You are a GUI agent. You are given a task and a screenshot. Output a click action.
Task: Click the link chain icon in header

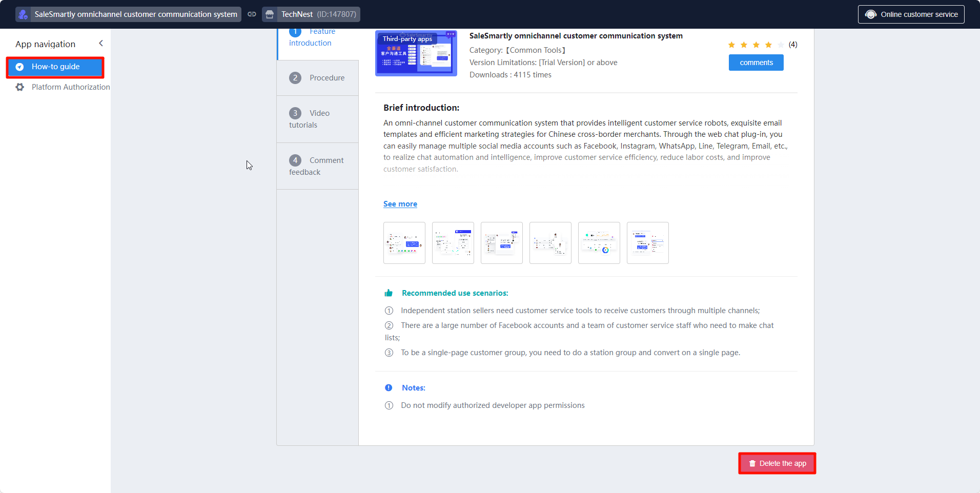[252, 14]
